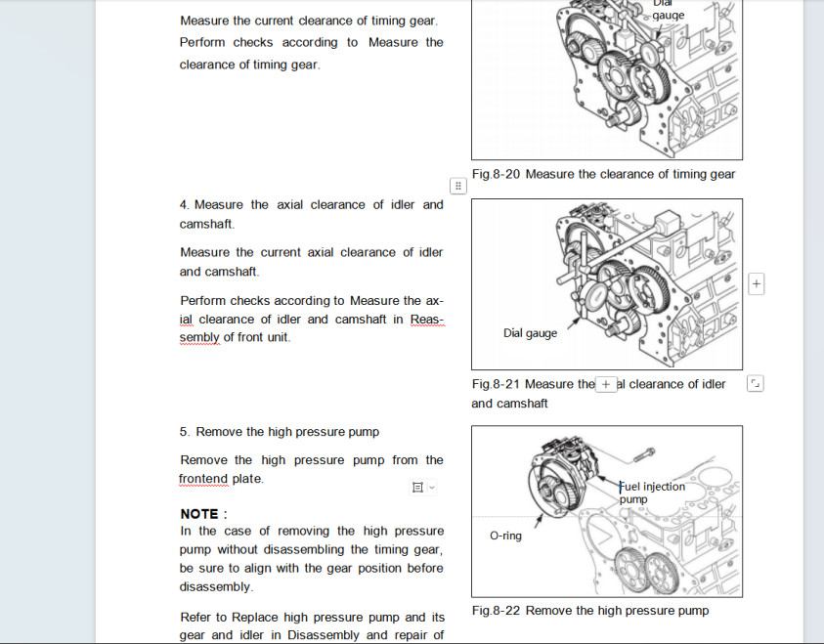Click line 'Perform checks according to Measure the ax-'
Viewport: 824px width, 644px height.
click(x=312, y=300)
